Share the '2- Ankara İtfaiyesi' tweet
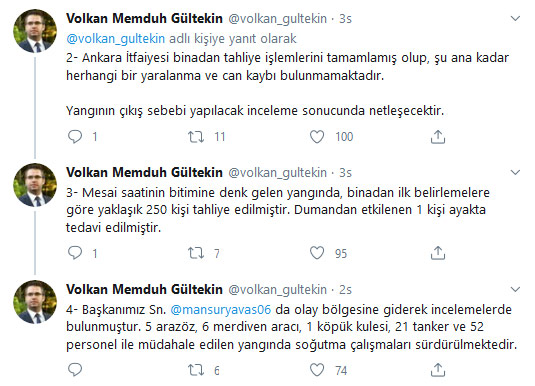Image resolution: width=535 pixels, height=386 pixels. pyautogui.click(x=438, y=137)
